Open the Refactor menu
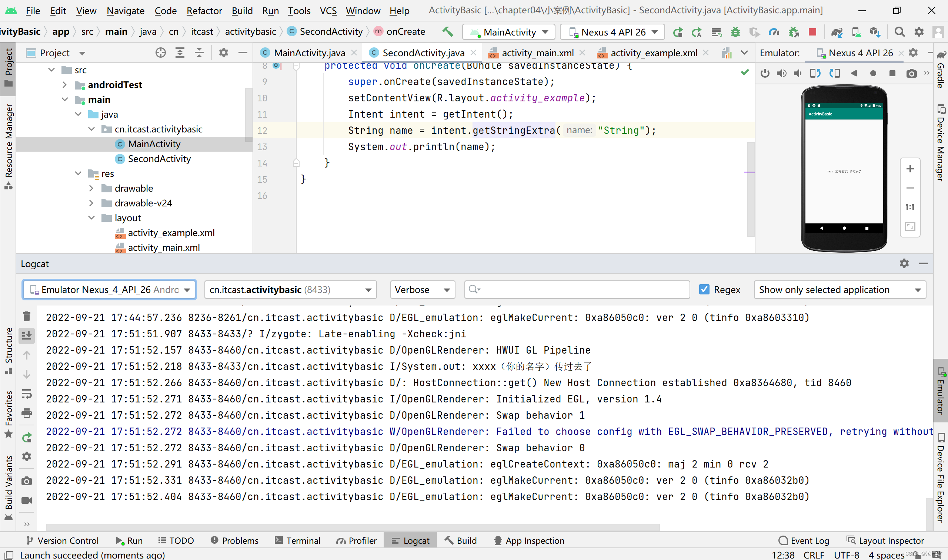 (204, 11)
